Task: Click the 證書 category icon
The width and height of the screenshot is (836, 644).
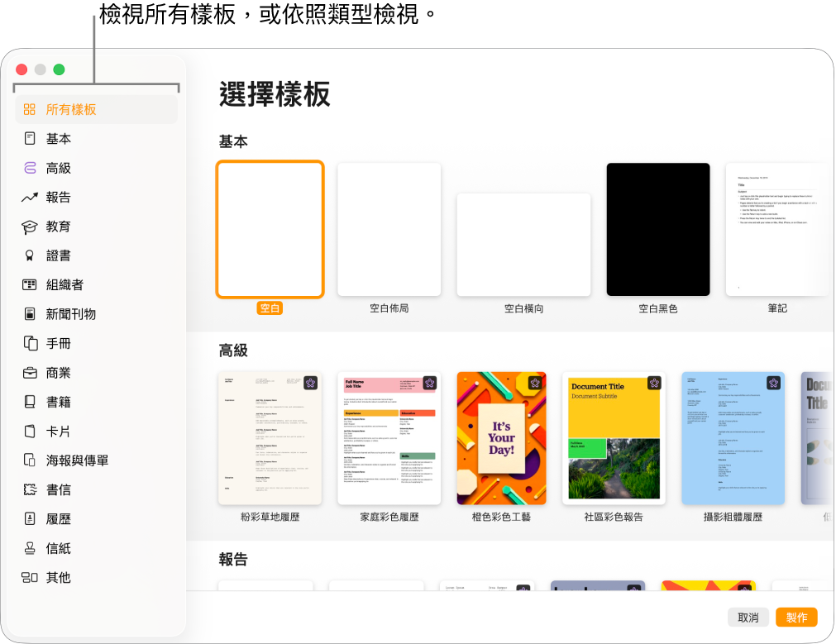Action: 59,255
